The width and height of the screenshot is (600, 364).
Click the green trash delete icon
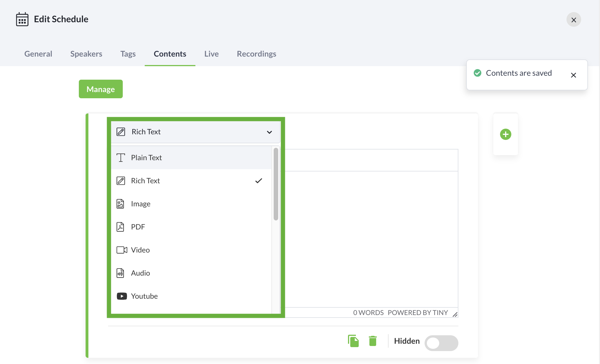coord(373,341)
